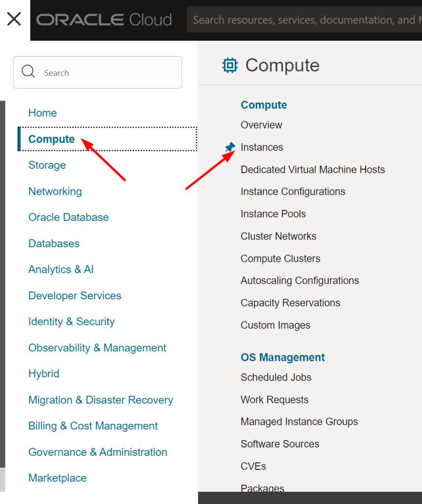Open Dedicated Virtual Machine Hosts
The height and width of the screenshot is (504, 422).
313,169
